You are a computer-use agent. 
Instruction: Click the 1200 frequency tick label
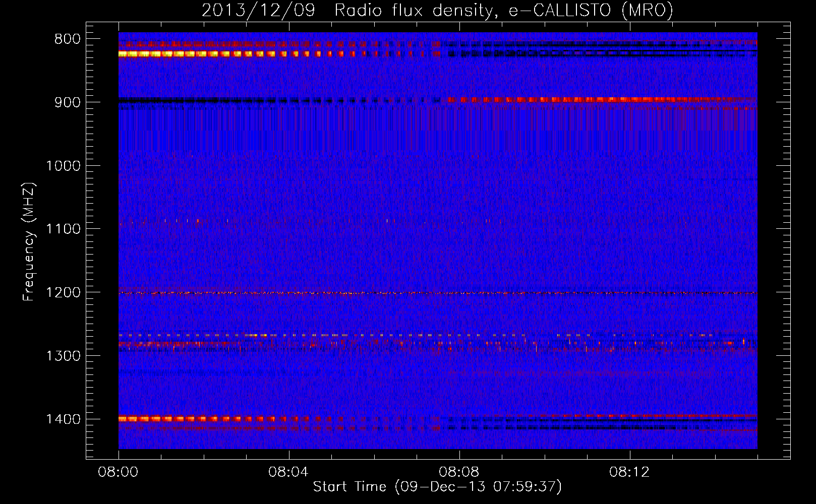pos(63,293)
